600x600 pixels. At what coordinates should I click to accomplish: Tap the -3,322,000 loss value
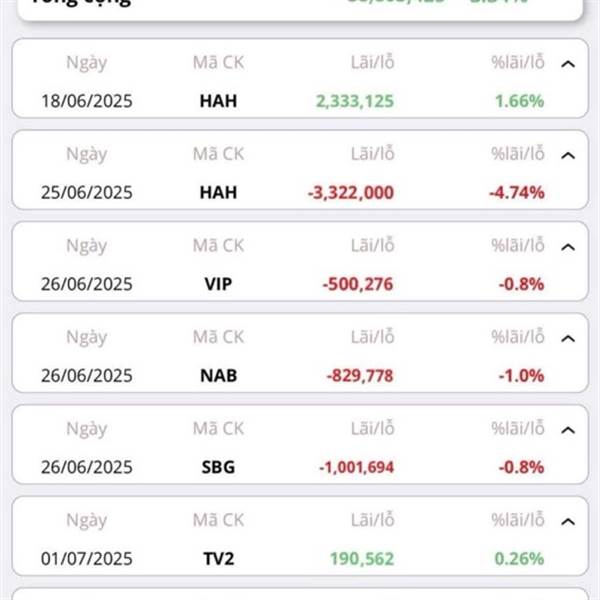tap(351, 193)
